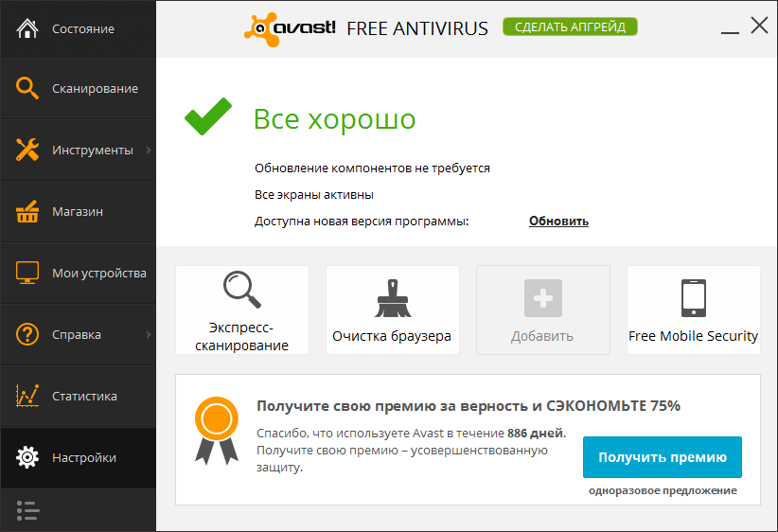Viewport: 778px width, 532px height.
Task: Open the Статистика section
Action: (x=79, y=396)
